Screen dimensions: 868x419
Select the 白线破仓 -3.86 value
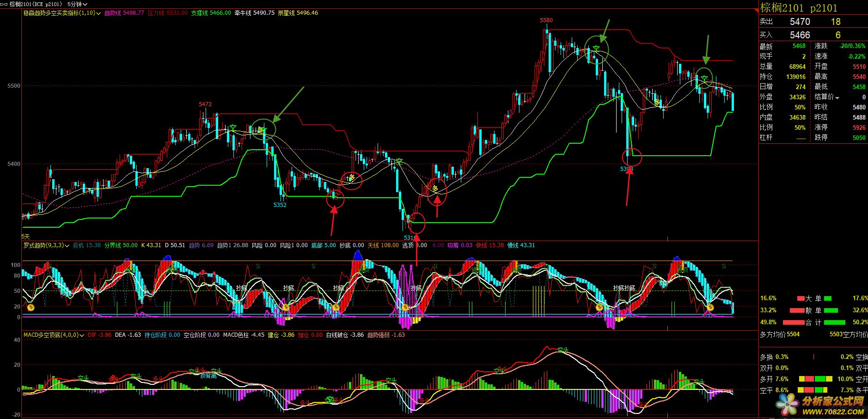345,335
